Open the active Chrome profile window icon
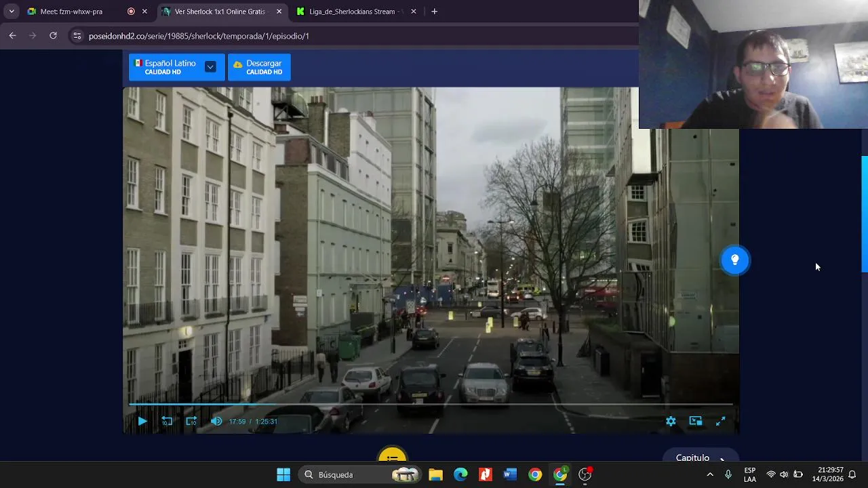Screen dimensions: 868x488 click(x=560, y=474)
